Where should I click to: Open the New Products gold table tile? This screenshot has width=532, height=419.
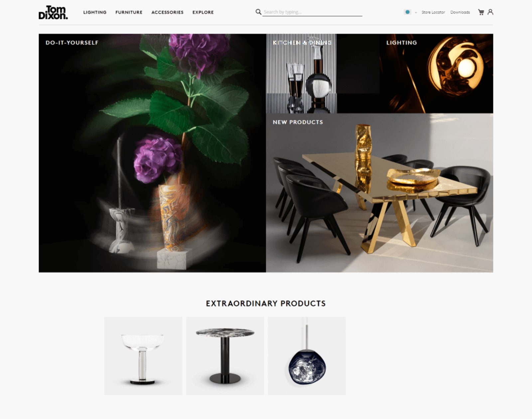tap(379, 193)
